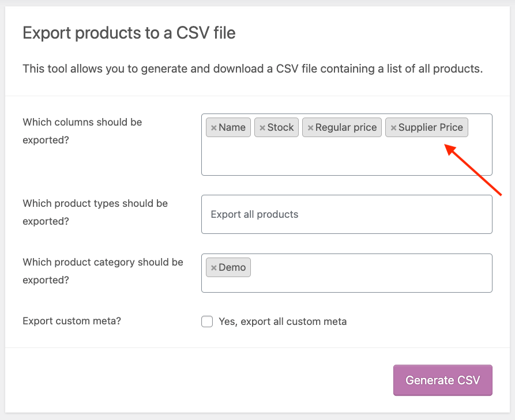Enable export all custom meta checkbox
Image resolution: width=515 pixels, height=420 pixels.
(x=207, y=321)
